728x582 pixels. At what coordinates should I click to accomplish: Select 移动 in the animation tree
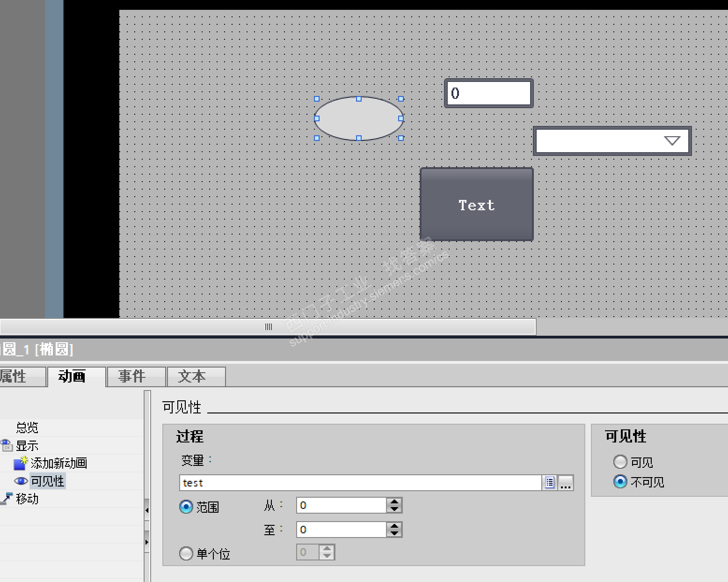coord(27,499)
